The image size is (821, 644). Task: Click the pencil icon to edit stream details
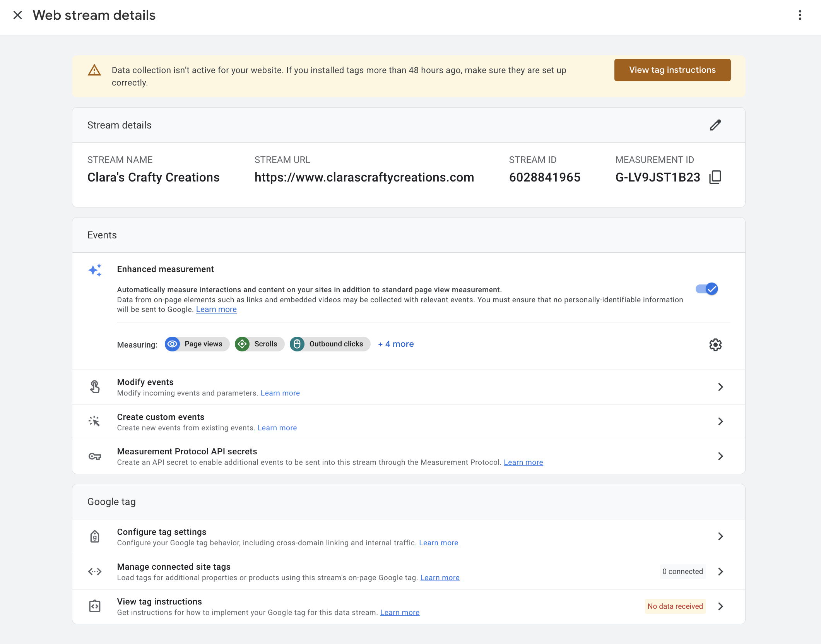coord(715,125)
